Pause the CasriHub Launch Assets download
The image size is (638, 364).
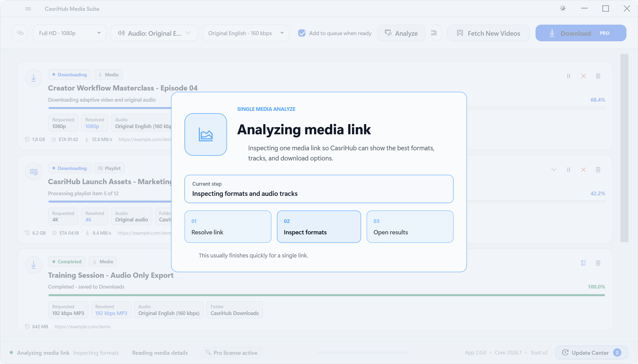click(x=569, y=170)
